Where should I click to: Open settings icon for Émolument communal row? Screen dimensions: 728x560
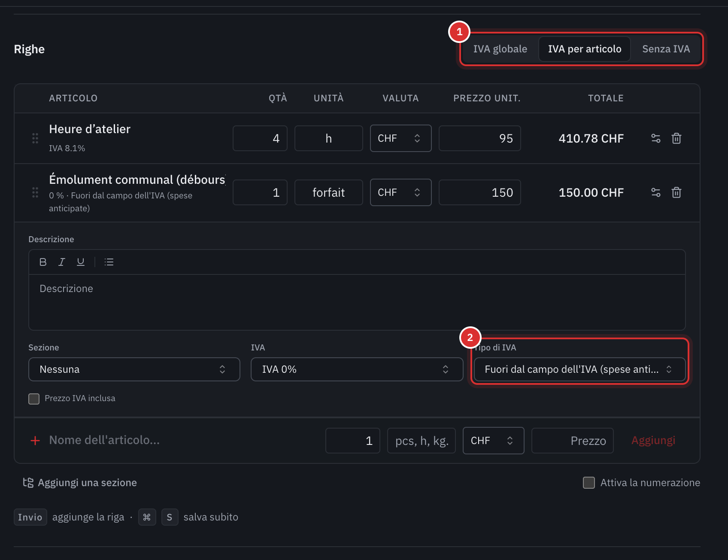[x=655, y=192]
